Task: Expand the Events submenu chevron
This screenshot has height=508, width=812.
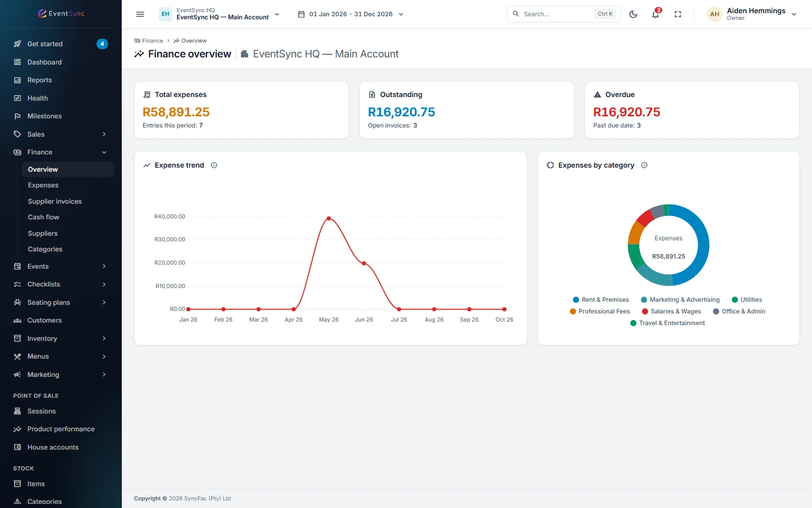Action: (104, 266)
